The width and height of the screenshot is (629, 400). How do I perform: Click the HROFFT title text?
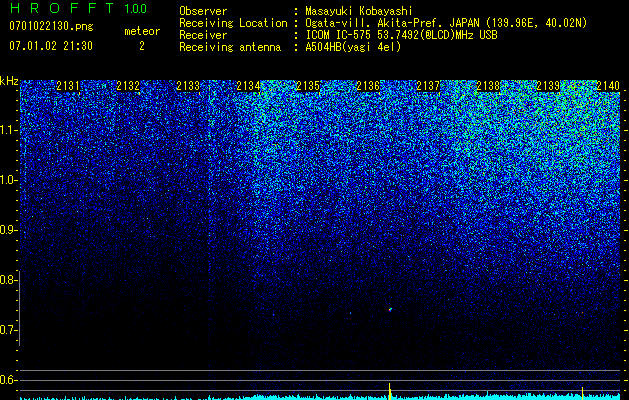click(61, 8)
